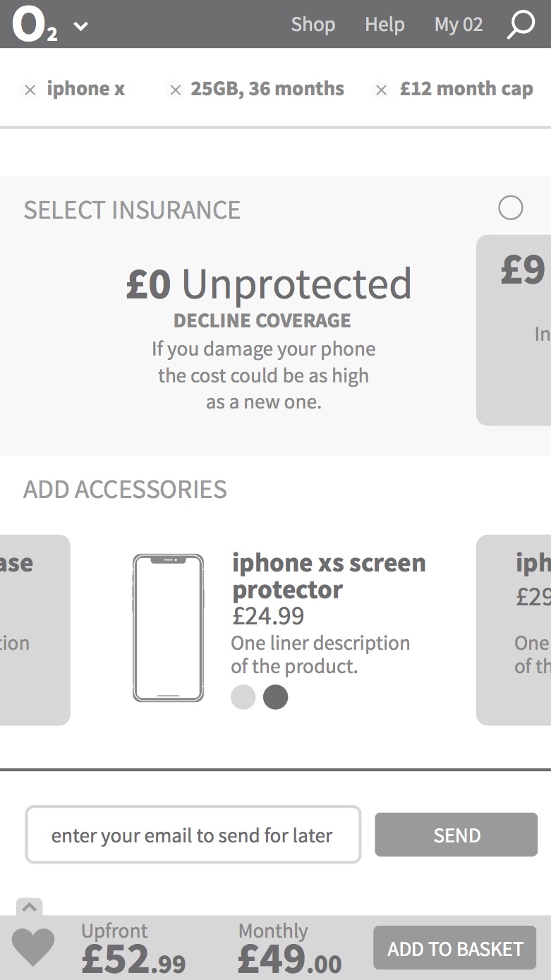
Task: Click the SEND button
Action: coord(456,835)
